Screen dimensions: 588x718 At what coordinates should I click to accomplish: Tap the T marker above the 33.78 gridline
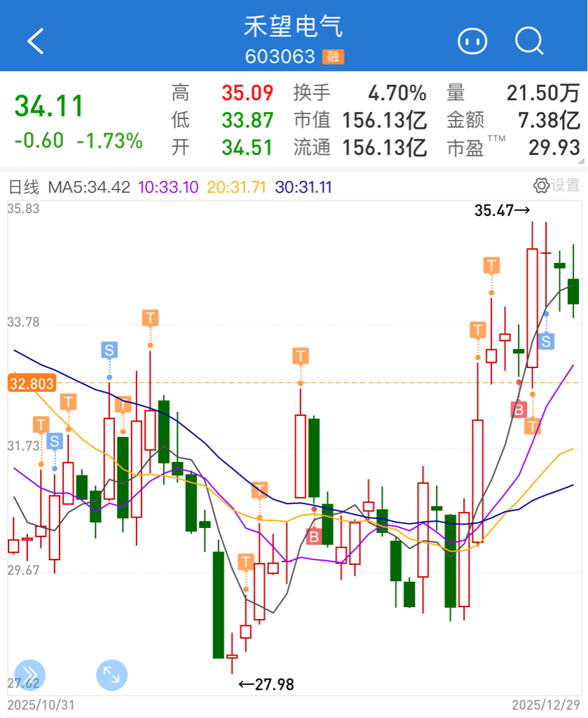(150, 318)
